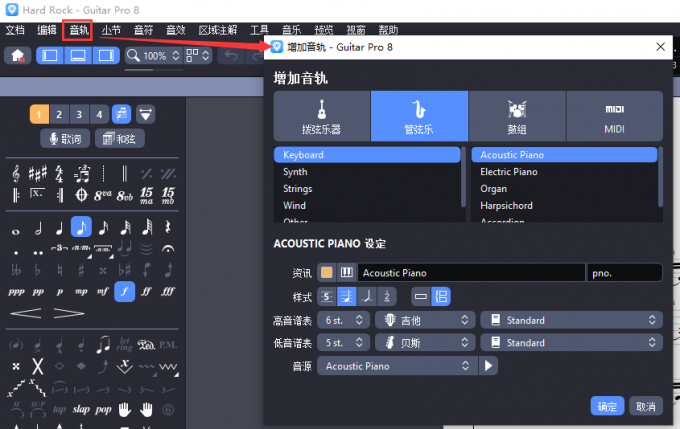Click the fermata icon
The image size is (680, 429).
168,249
